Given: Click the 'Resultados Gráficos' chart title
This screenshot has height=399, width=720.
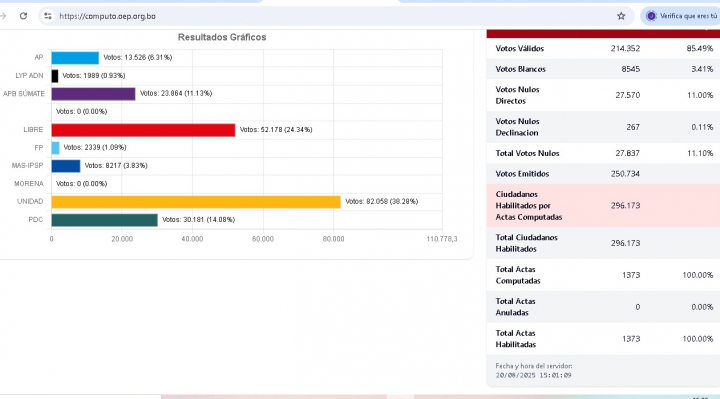Looking at the screenshot, I should (222, 37).
